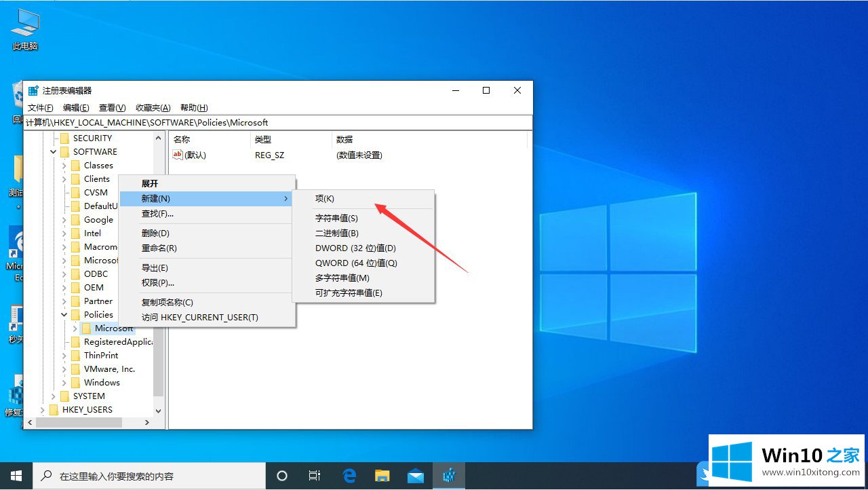This screenshot has height=490, width=868.
Task: Select 字符串值(S) in the submenu
Action: pos(363,219)
